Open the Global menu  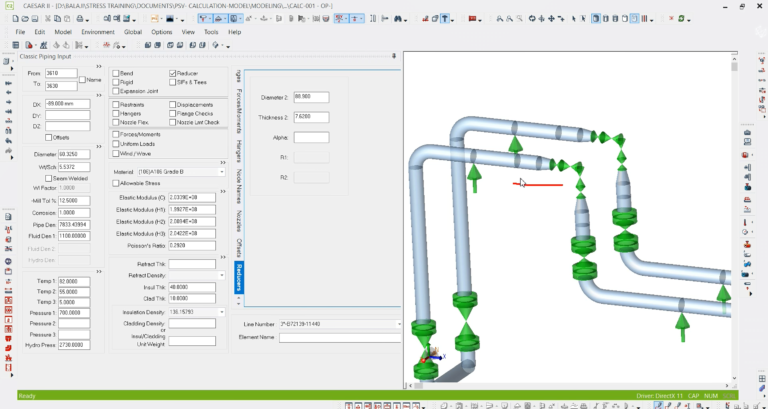(x=133, y=32)
